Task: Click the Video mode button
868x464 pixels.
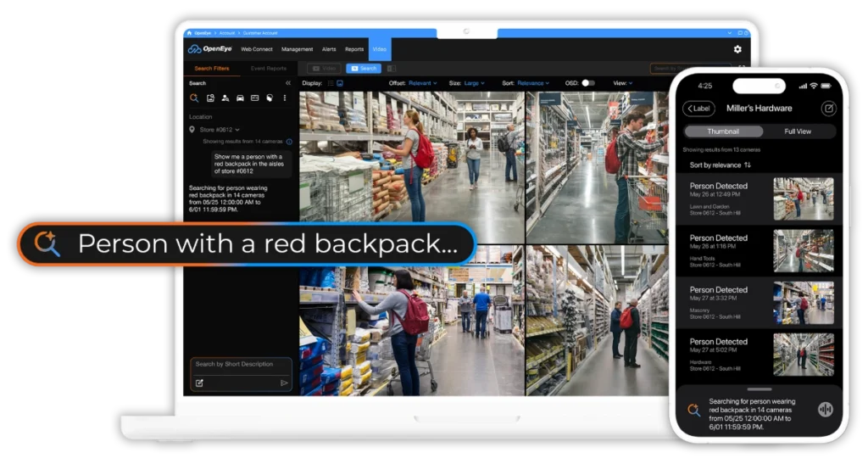Action: 324,68
